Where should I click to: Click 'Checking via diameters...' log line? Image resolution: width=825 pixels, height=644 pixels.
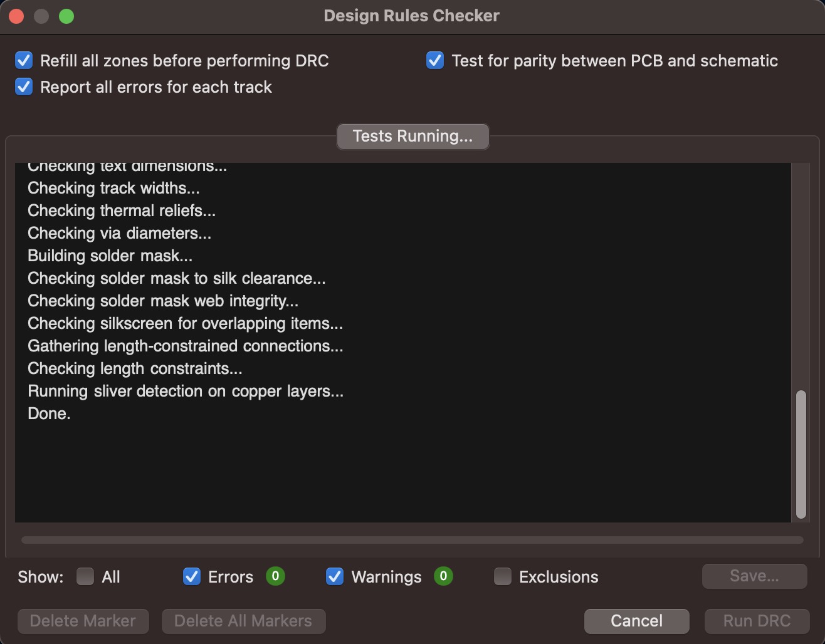(x=119, y=233)
